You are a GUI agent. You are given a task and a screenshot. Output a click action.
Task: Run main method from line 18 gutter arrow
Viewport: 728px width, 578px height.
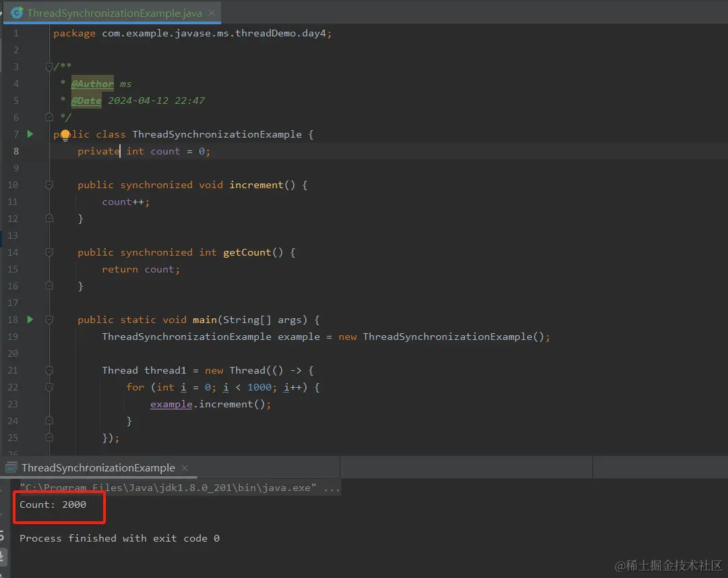30,320
